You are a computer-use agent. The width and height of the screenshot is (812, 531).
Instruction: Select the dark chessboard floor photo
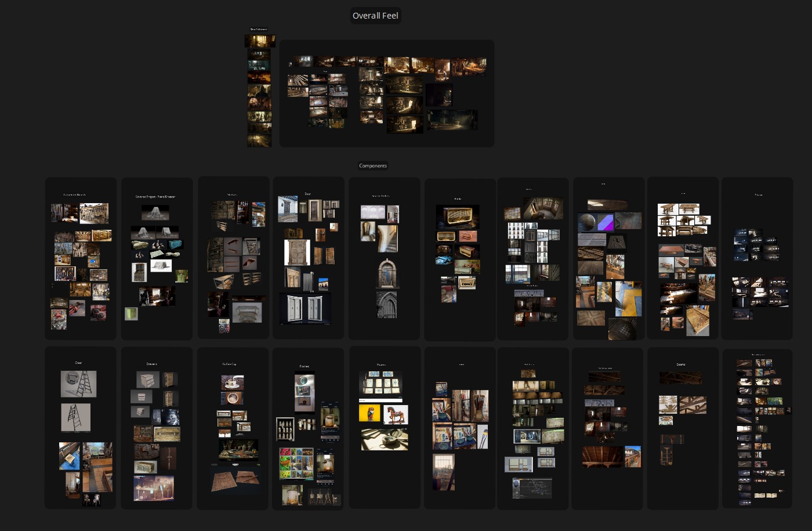pos(622,328)
